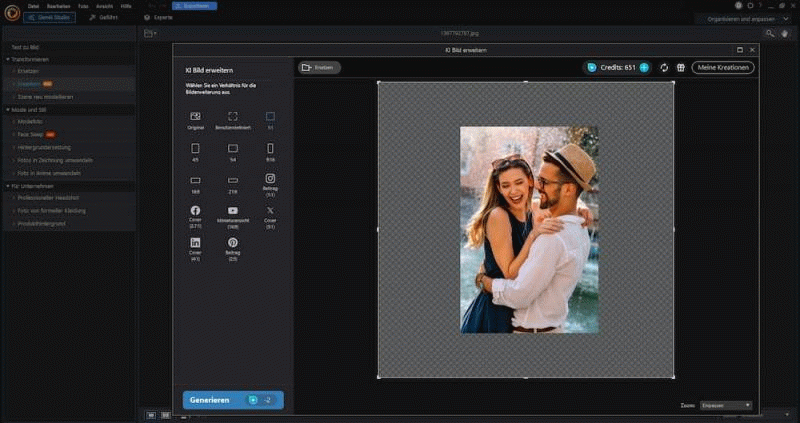This screenshot has width=800, height=423.
Task: Select the Pinterest Beitrag preset
Action: 233,242
